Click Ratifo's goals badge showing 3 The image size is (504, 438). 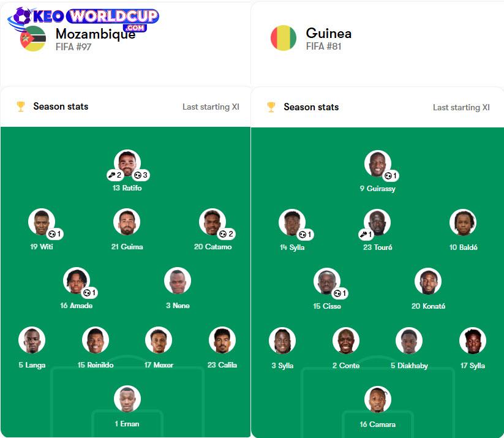(141, 175)
